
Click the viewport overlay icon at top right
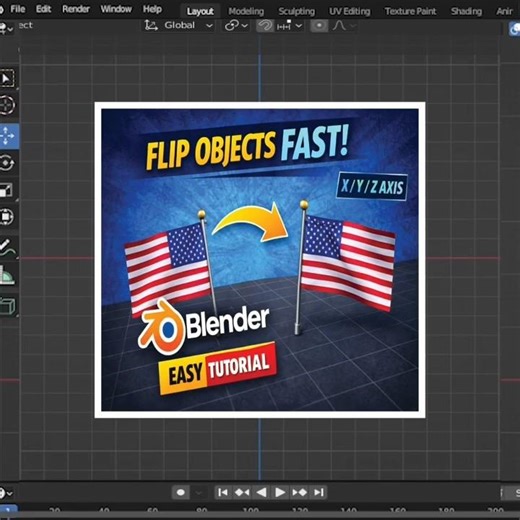click(515, 29)
